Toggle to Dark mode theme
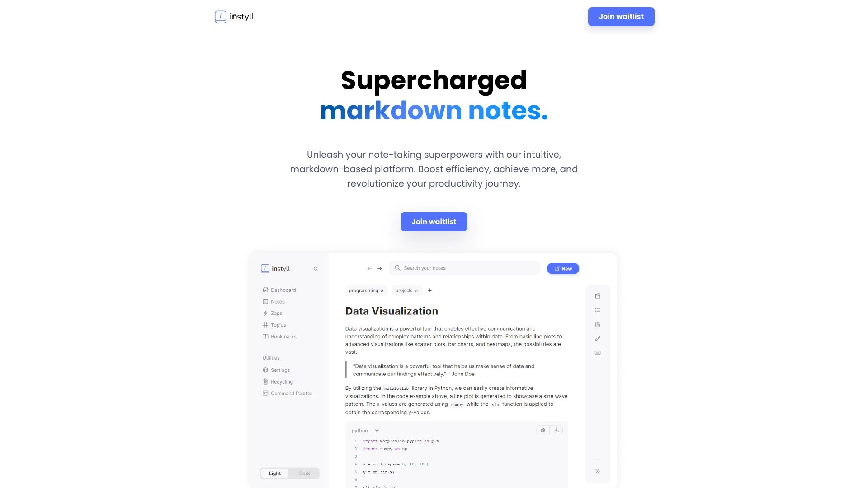Screen dimensions: 868x488 point(305,473)
